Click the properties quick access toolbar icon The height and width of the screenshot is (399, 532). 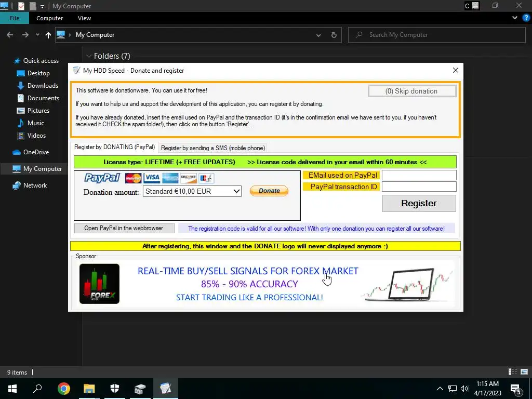(21, 6)
